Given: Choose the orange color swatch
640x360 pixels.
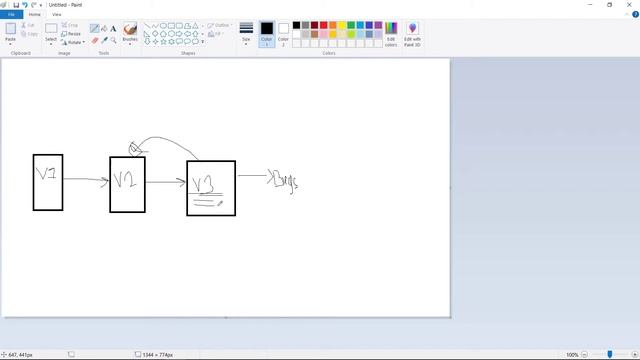Looking at the screenshot, I should click(333, 25).
